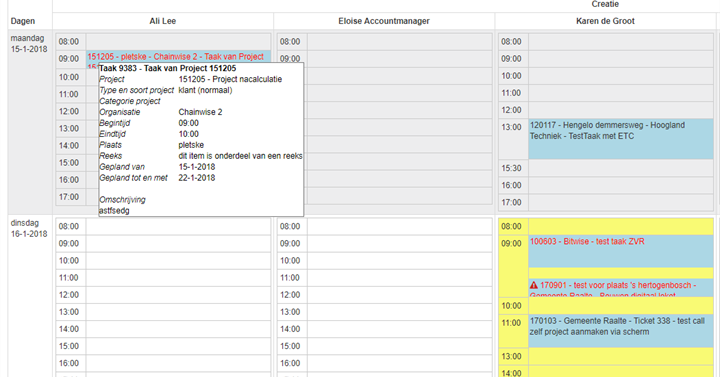Click Ali Lee's 16:00 slot on dinsdag
Screen dimensions: 720x377
coord(178,363)
